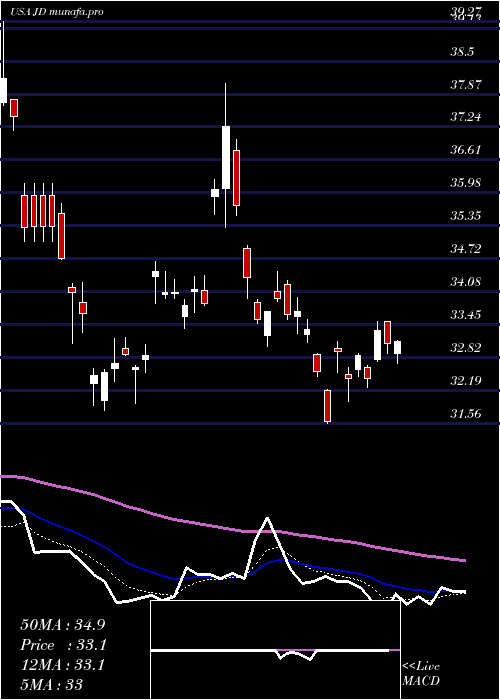Screen dimensions: 500x700
Task: Click the tallest white candlestick near 37.24
Action: pos(226,157)
